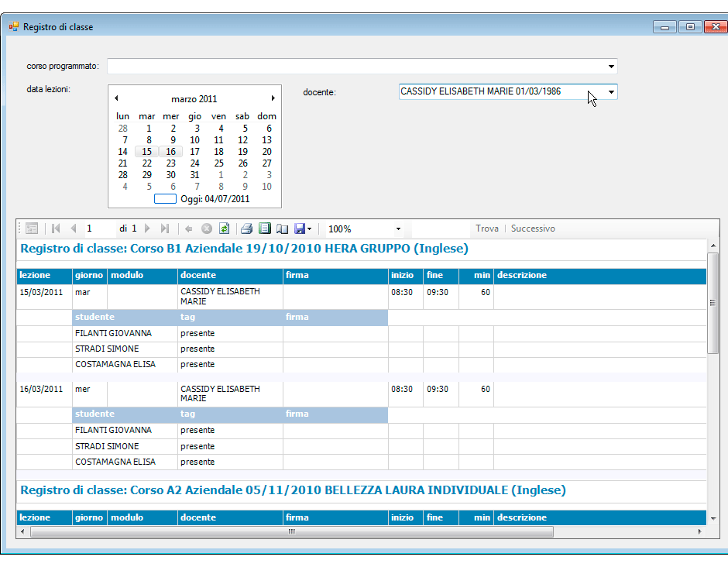Open page setup for the report
This screenshot has height=567, width=728.
pos(282,229)
